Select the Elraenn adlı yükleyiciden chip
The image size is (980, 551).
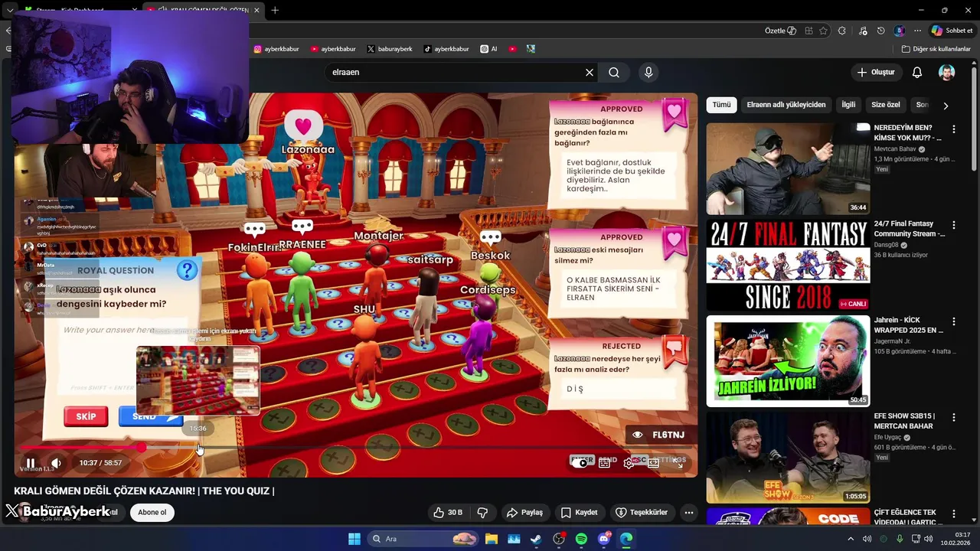[x=786, y=105]
